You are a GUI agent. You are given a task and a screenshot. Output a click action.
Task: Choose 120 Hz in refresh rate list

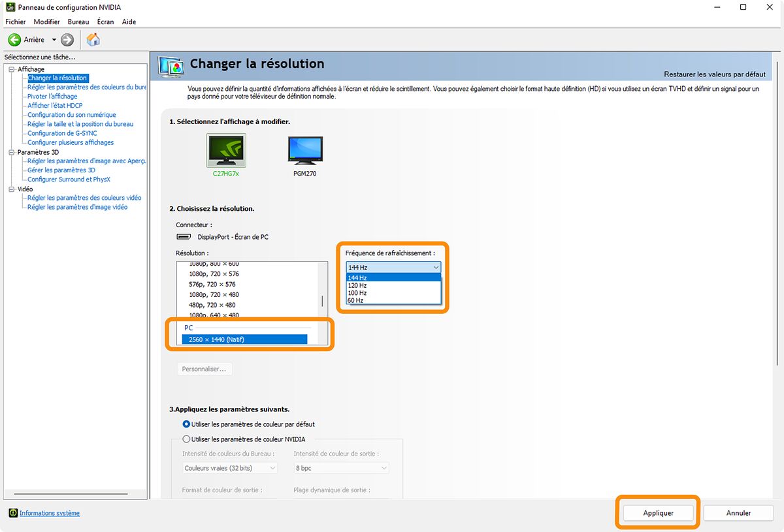point(394,285)
